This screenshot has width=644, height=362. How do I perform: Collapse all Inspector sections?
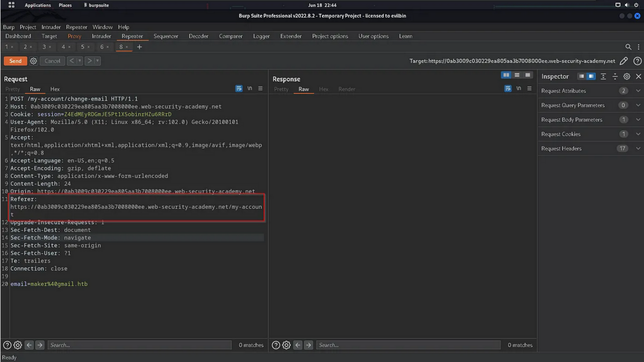pos(615,77)
